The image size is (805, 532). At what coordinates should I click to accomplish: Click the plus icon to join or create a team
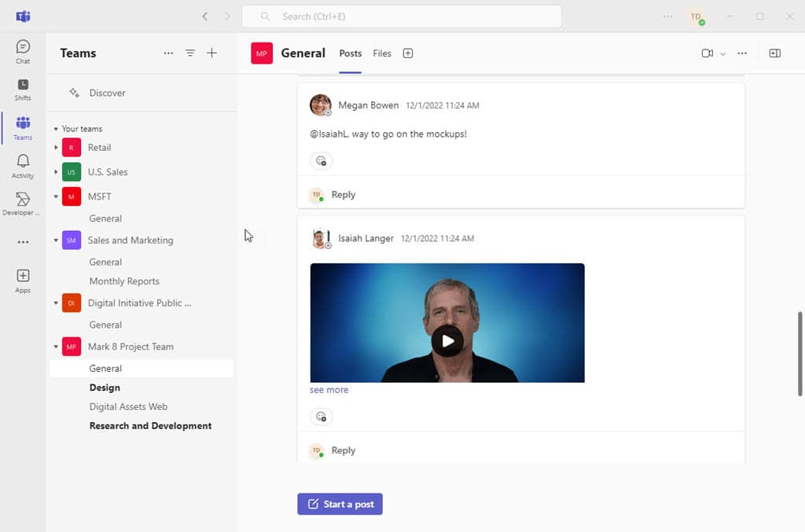pyautogui.click(x=211, y=53)
